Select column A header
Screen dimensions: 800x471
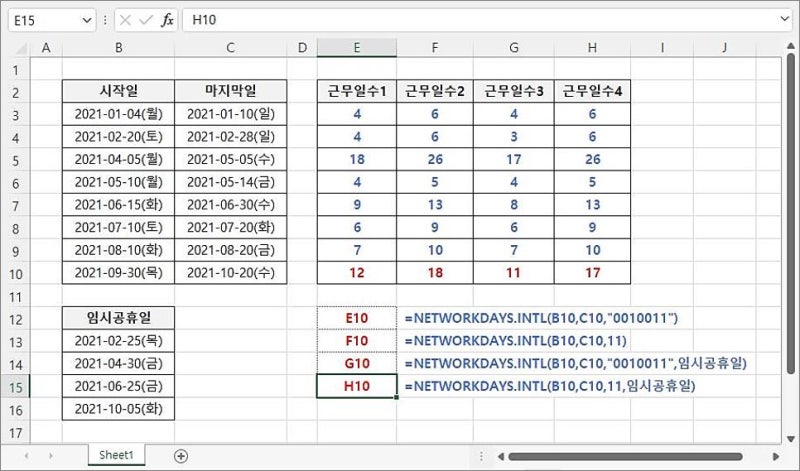pyautogui.click(x=46, y=48)
